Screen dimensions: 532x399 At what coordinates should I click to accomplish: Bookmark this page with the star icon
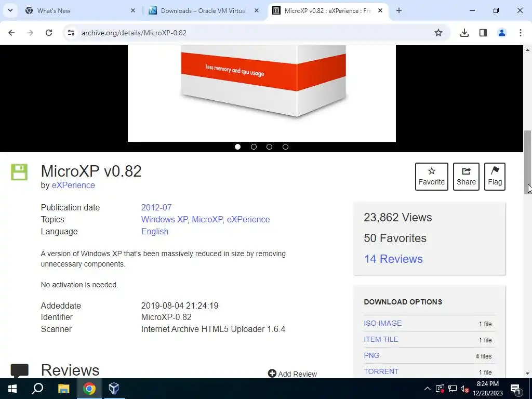(x=438, y=33)
